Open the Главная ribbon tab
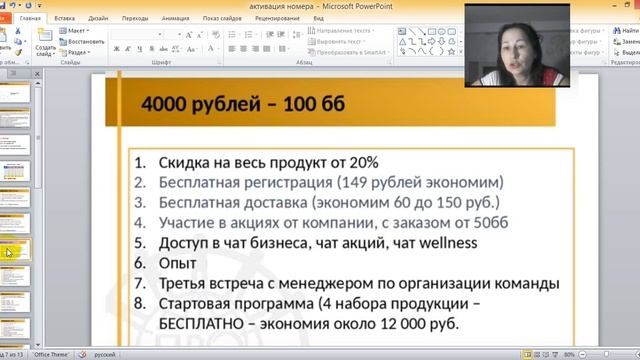This screenshot has height=360, width=640. (x=30, y=18)
